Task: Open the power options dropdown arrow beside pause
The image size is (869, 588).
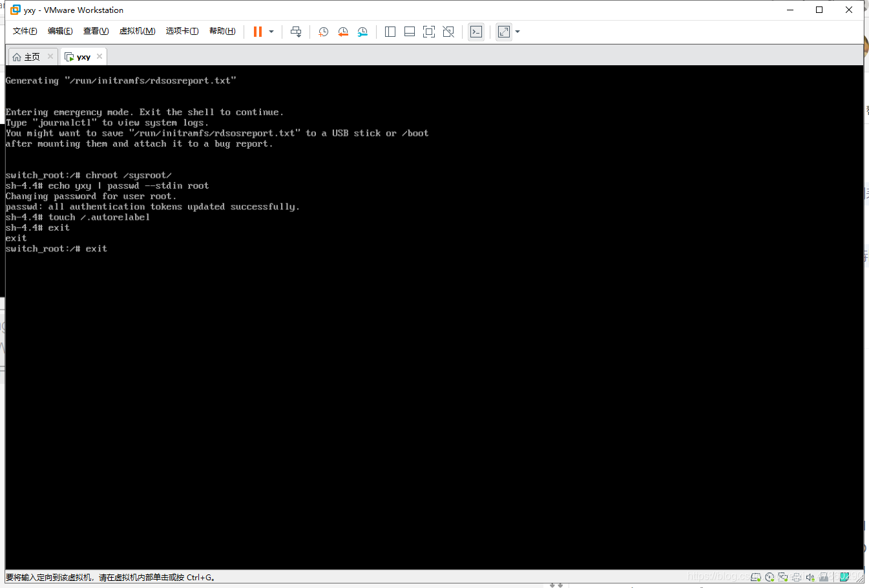Action: [x=271, y=32]
